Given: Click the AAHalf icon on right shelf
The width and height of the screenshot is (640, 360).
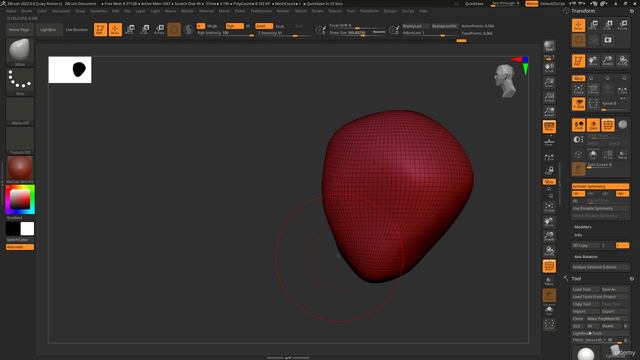Looking at the screenshot, I should [x=549, y=111].
